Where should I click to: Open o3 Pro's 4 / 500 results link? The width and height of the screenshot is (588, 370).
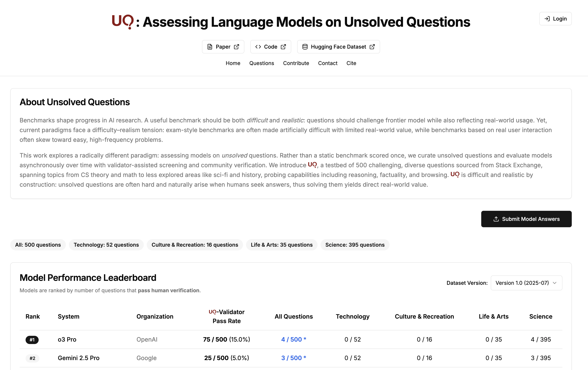(293, 340)
